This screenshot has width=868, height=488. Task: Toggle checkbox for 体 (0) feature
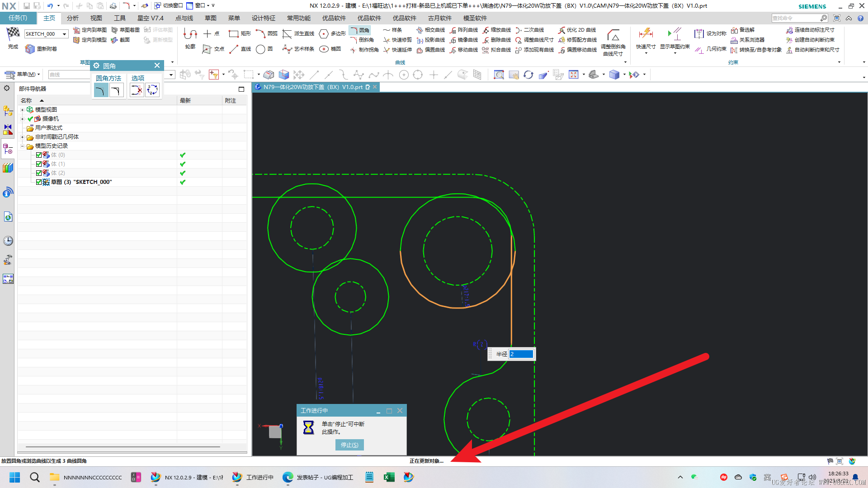tap(39, 155)
